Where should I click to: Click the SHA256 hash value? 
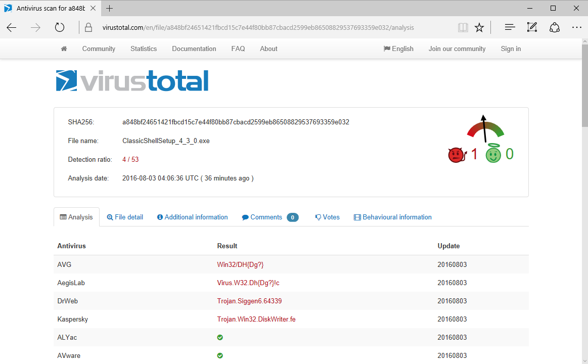236,122
